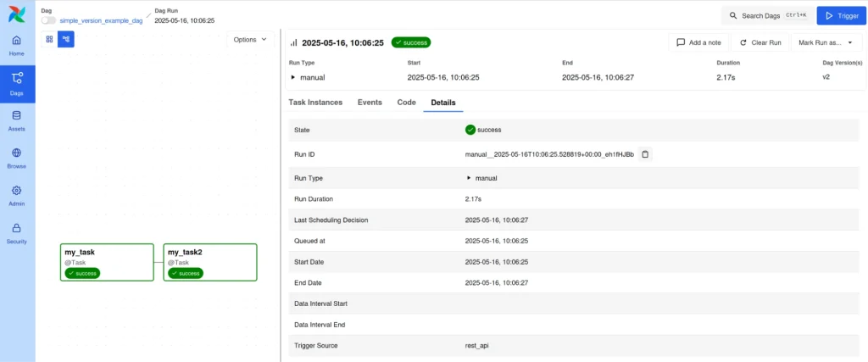Expand manual under Run Type header
The height and width of the screenshot is (362, 868).
pyautogui.click(x=308, y=77)
